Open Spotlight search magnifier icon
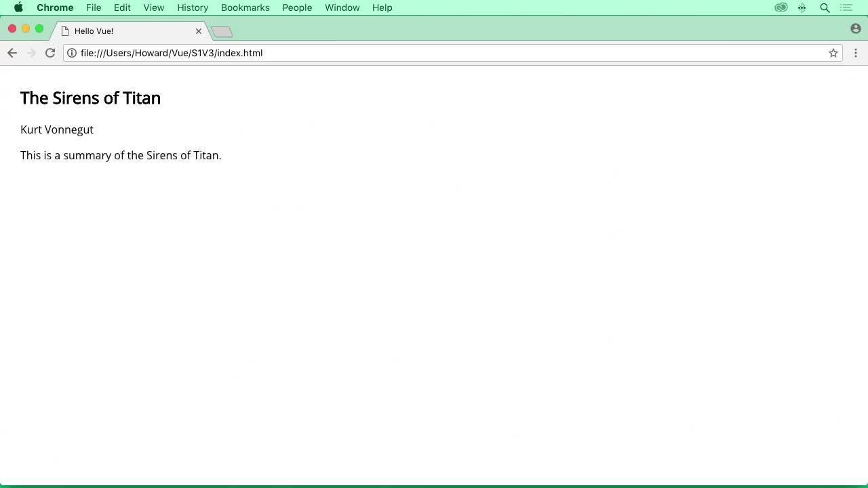Screen dimensions: 868x488 pyautogui.click(x=825, y=7)
